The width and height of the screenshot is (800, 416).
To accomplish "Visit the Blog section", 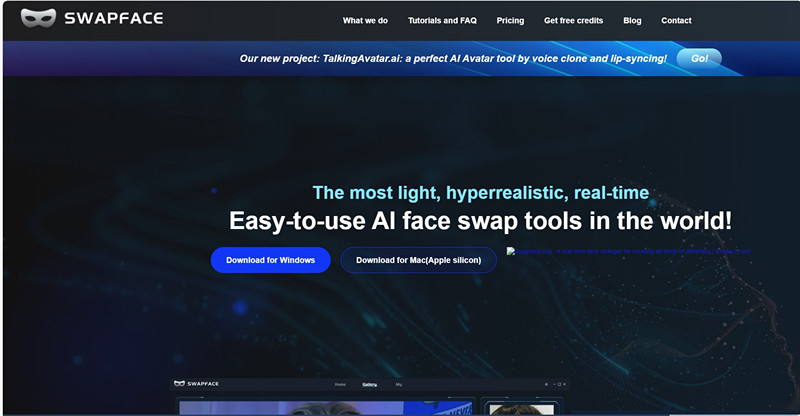I will [632, 20].
